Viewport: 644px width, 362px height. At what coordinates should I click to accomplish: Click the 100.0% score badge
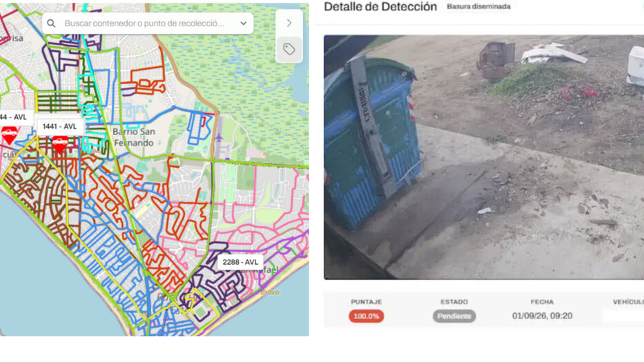coord(367,316)
